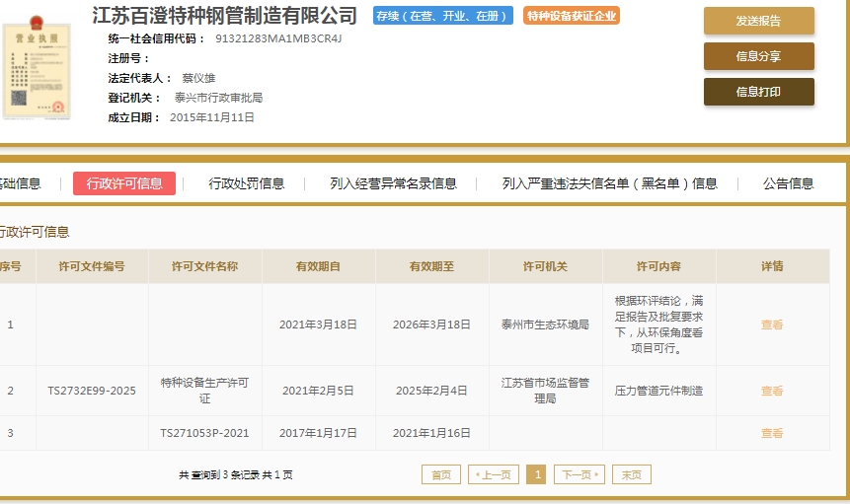Select establishment date 2015年11月11日
This screenshot has height=504, width=850.
(x=212, y=117)
